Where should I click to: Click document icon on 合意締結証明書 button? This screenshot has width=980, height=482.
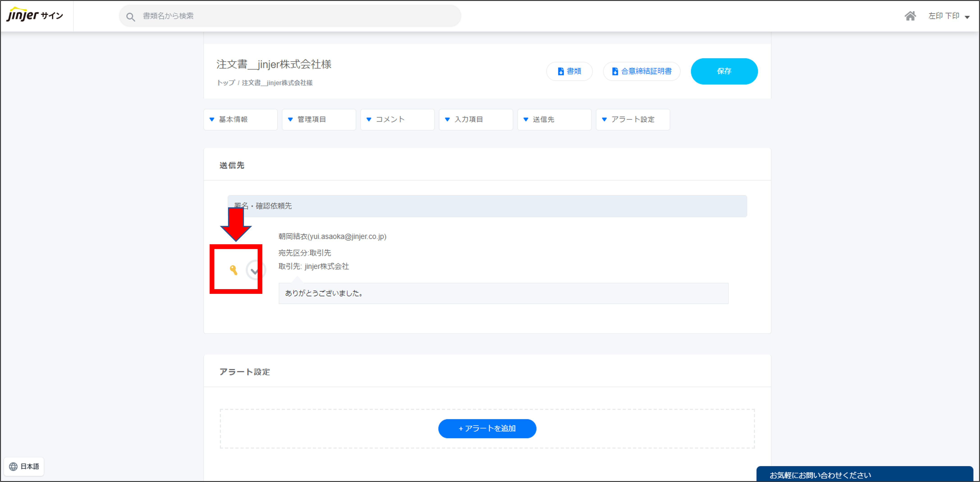click(x=615, y=71)
